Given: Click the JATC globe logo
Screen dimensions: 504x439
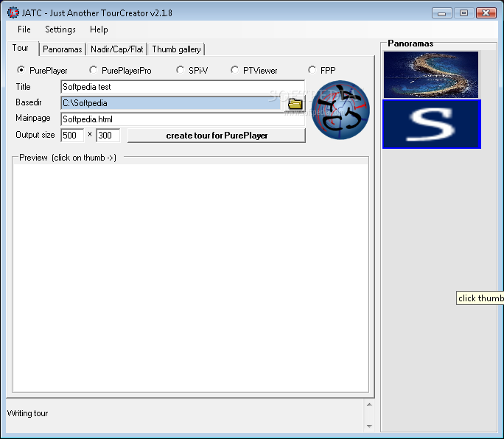Looking at the screenshot, I should click(x=340, y=110).
